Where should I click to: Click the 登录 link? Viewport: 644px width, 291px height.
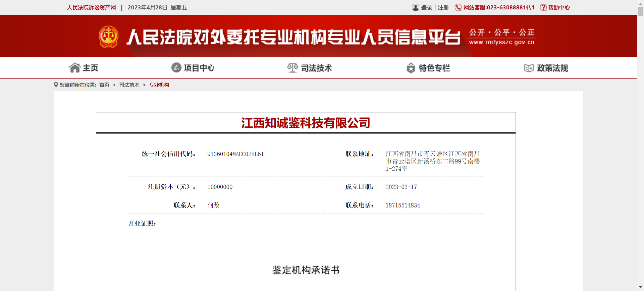point(427,7)
